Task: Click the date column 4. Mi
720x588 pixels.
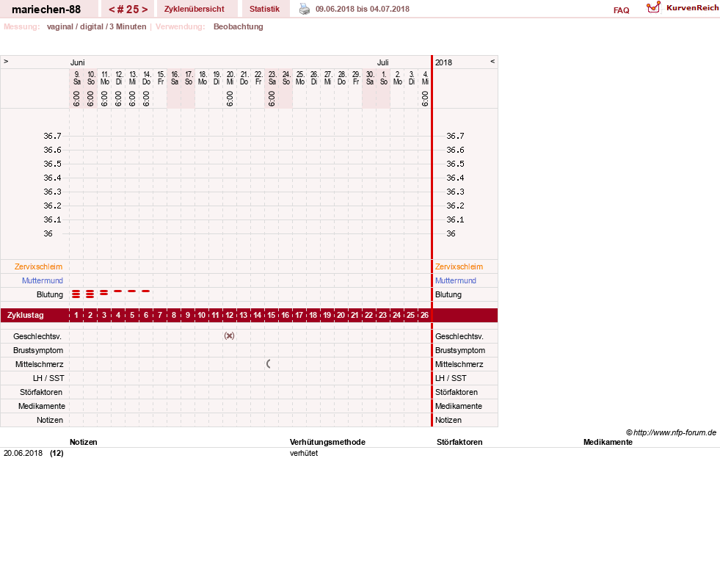Action: 425,78
